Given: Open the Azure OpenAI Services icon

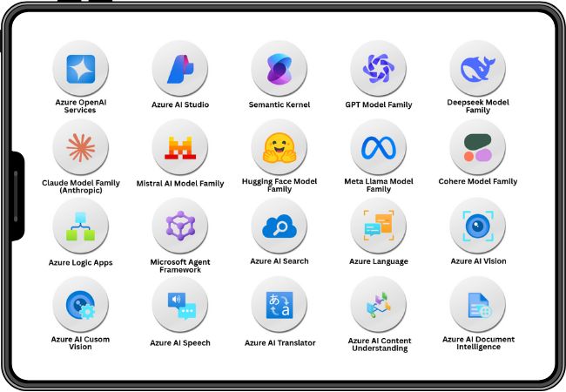Looking at the screenshot, I should coord(80,69).
